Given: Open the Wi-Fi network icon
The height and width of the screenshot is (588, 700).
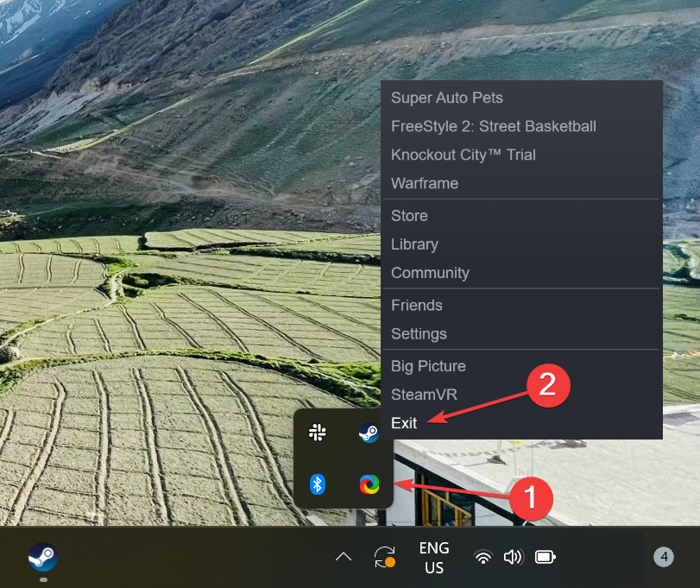Looking at the screenshot, I should (483, 557).
